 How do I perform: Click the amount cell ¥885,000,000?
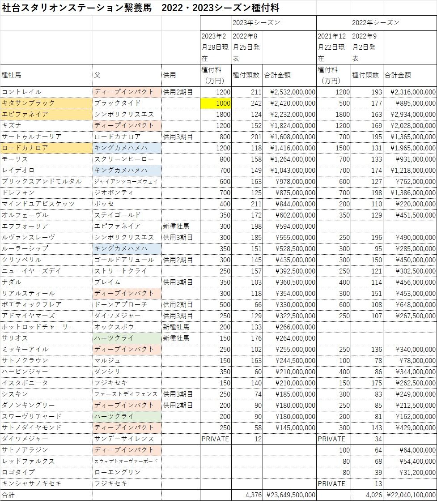point(410,103)
